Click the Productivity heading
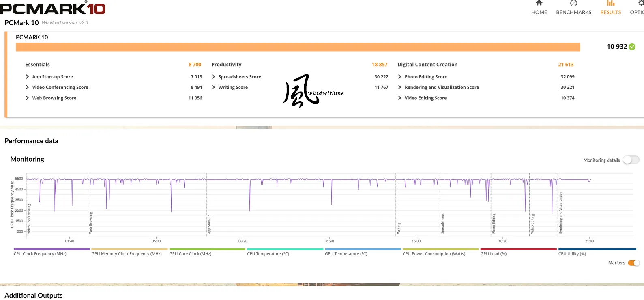 (226, 65)
